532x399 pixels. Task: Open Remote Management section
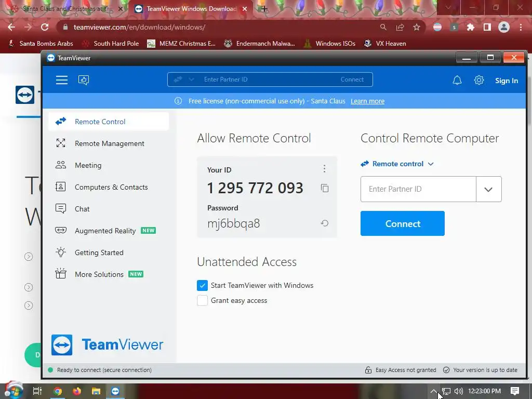pyautogui.click(x=109, y=143)
